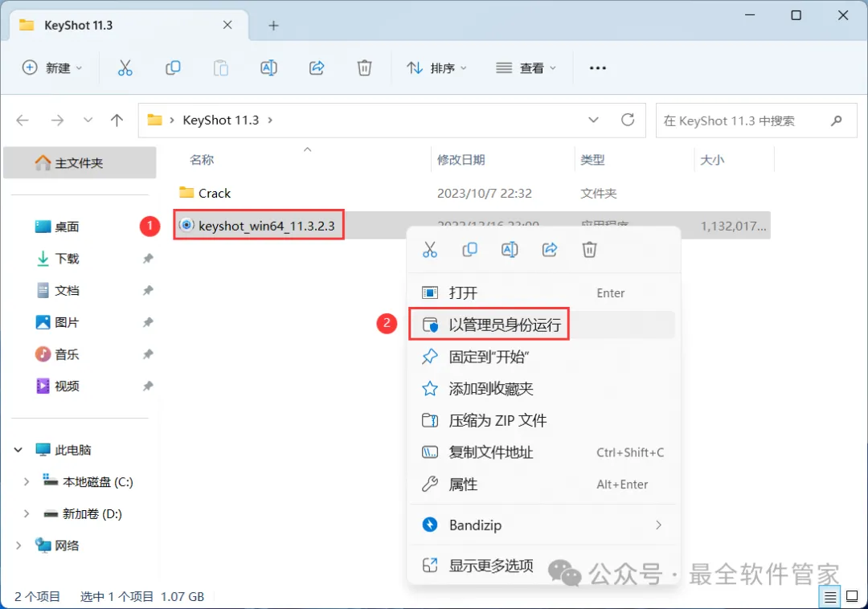Click the pin icon next to 文档

point(148,290)
